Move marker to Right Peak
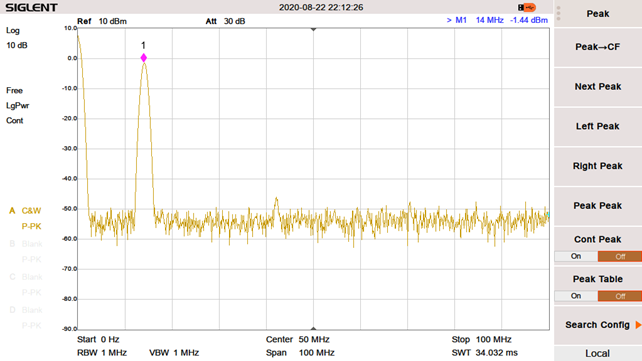Viewport: 642px width, 361px height. (598, 166)
